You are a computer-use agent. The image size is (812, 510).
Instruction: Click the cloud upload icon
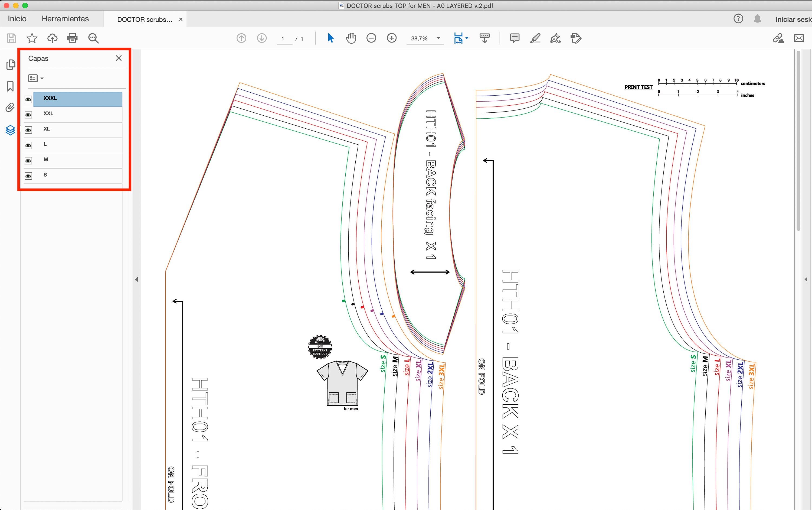[x=52, y=38]
